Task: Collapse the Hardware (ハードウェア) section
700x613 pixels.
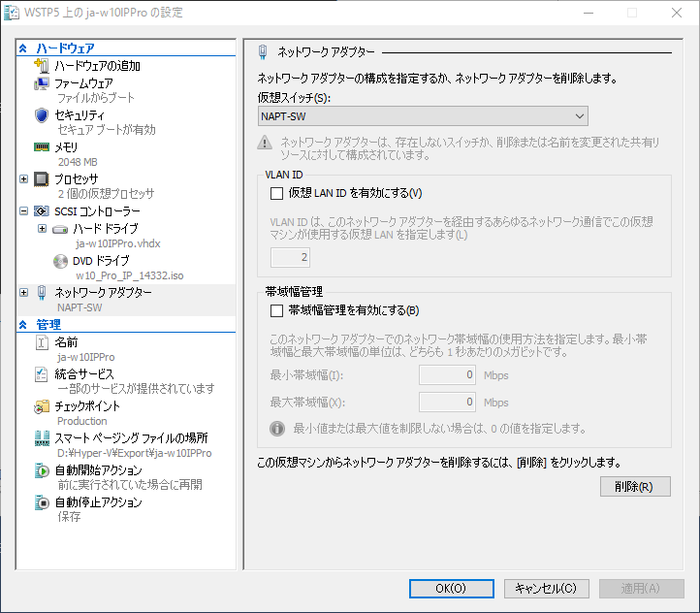Action: pos(23,48)
